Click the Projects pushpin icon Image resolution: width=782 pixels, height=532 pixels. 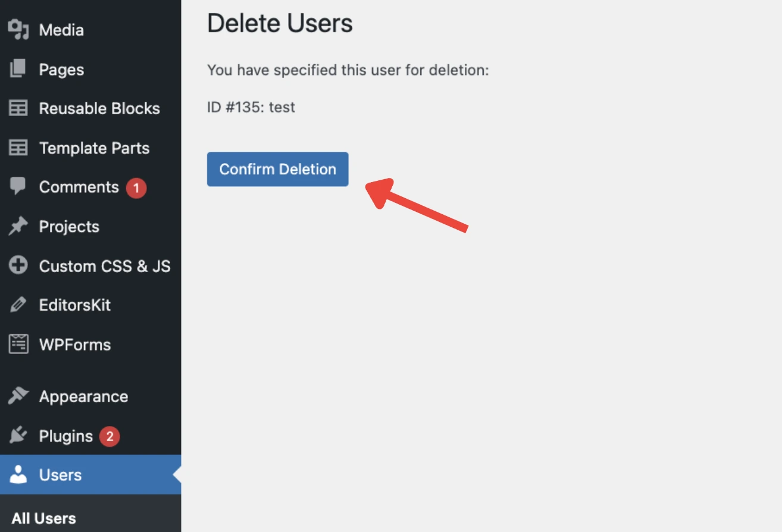pyautogui.click(x=18, y=226)
